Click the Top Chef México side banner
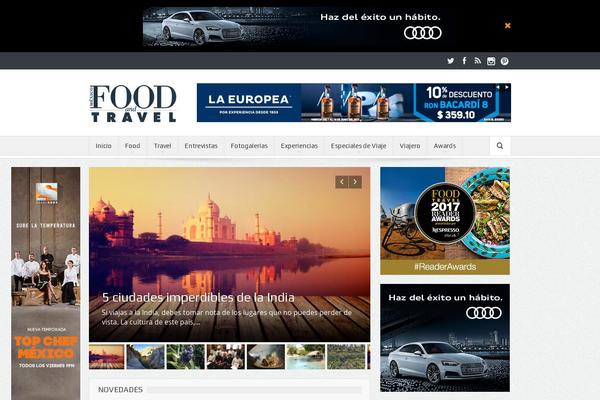Screen dimensions: 600x400 46,283
